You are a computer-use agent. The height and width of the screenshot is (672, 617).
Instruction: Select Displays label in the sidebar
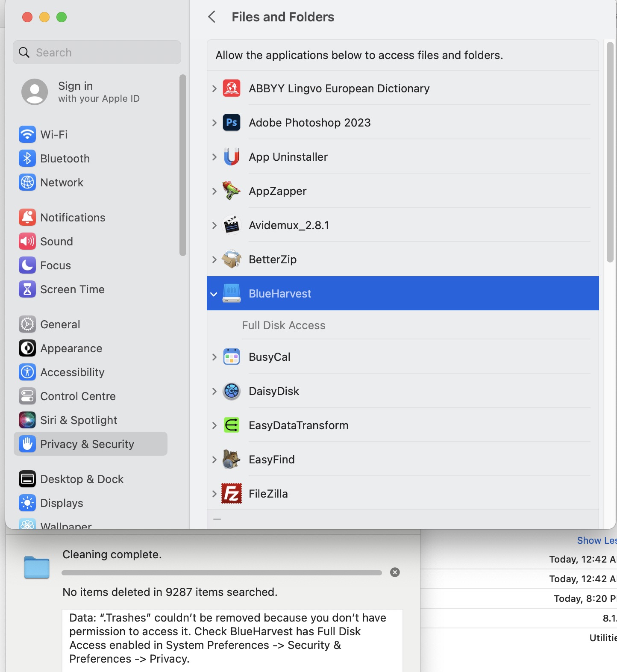(62, 503)
